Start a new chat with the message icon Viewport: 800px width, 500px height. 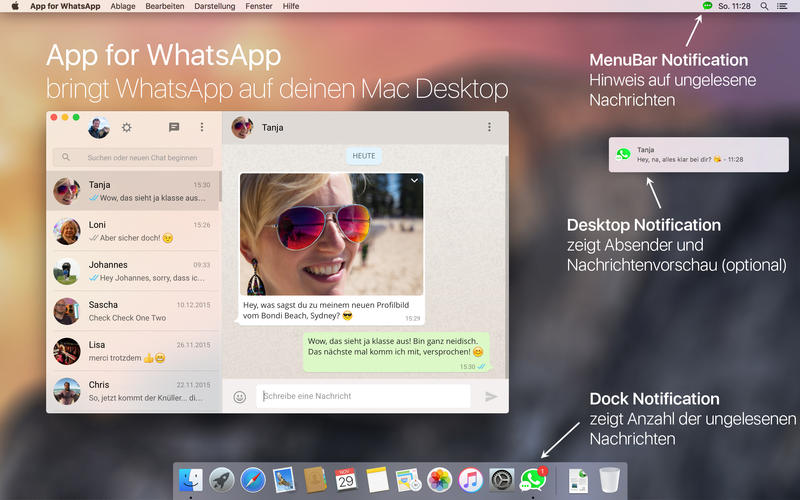point(174,127)
